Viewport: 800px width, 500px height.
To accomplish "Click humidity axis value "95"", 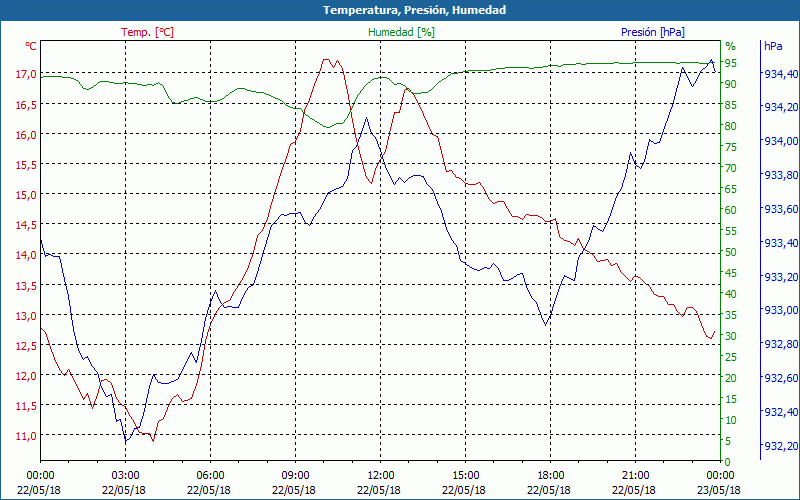I will click(731, 63).
